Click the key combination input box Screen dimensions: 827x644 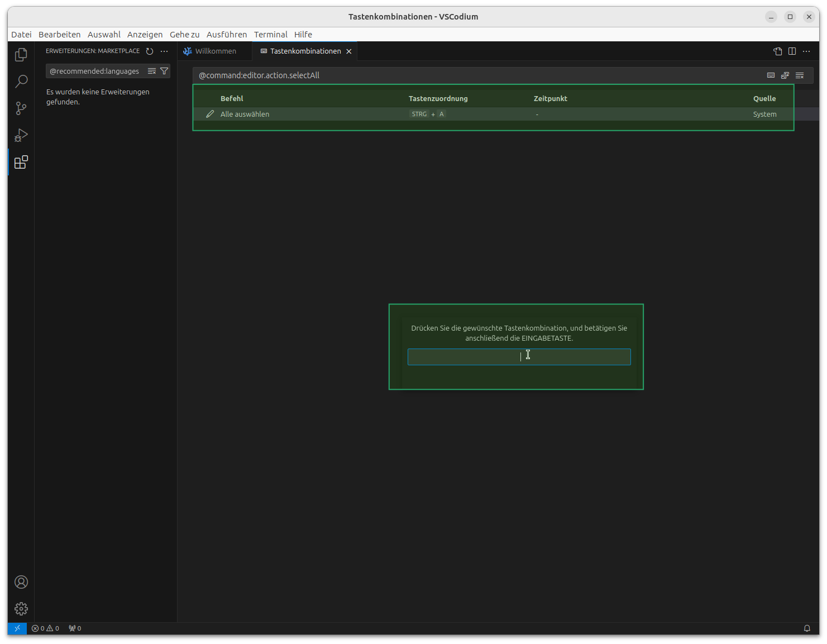point(519,357)
